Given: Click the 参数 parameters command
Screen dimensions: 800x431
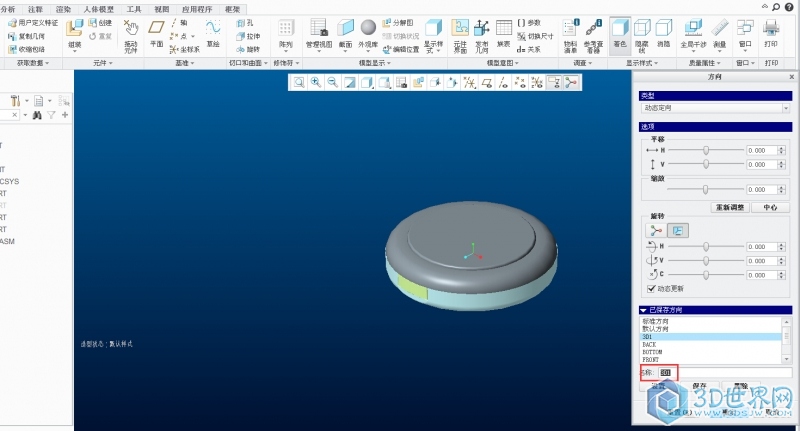Looking at the screenshot, I should (529, 23).
